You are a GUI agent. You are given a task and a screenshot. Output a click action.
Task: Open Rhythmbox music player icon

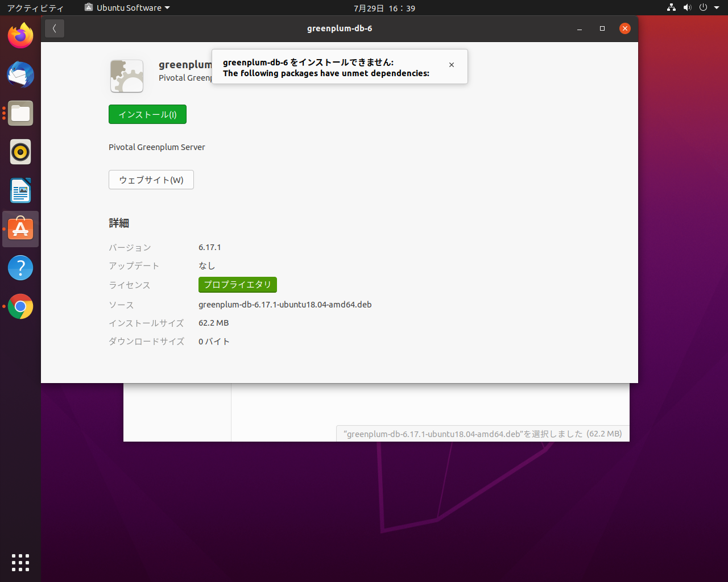20,152
